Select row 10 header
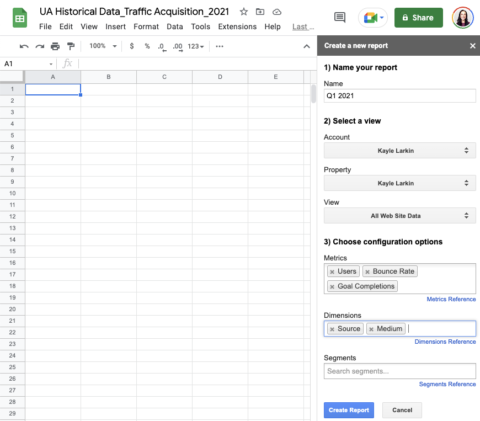 12,193
